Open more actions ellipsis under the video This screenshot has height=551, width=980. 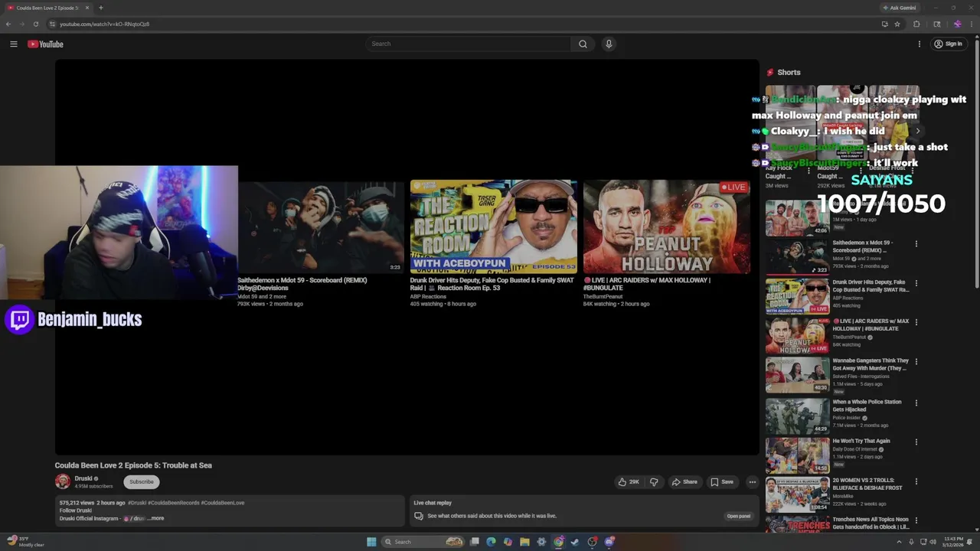tap(753, 482)
